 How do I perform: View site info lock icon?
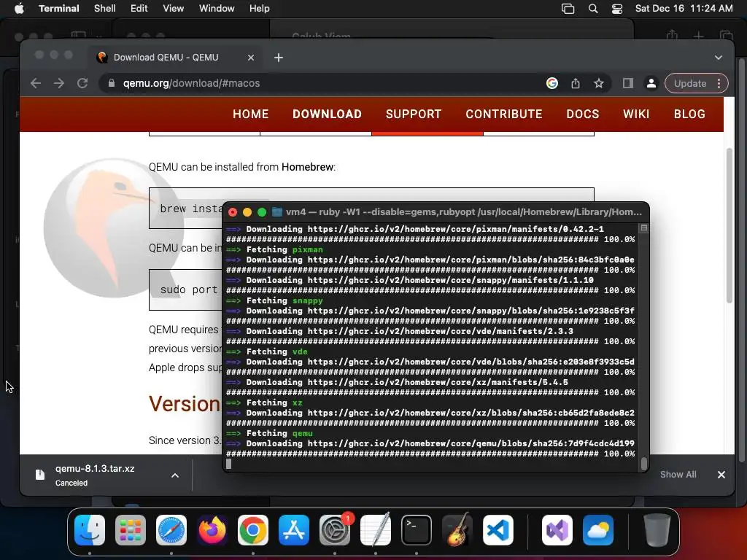[x=112, y=83]
